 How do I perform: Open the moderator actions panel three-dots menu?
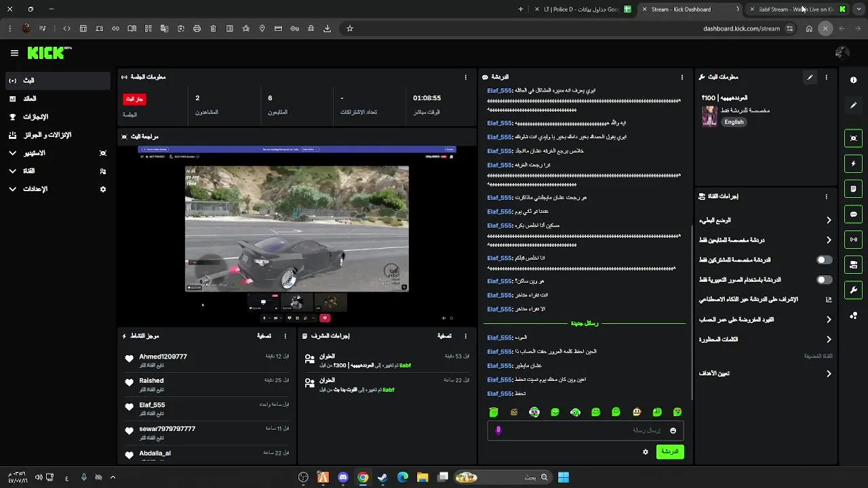click(x=465, y=335)
